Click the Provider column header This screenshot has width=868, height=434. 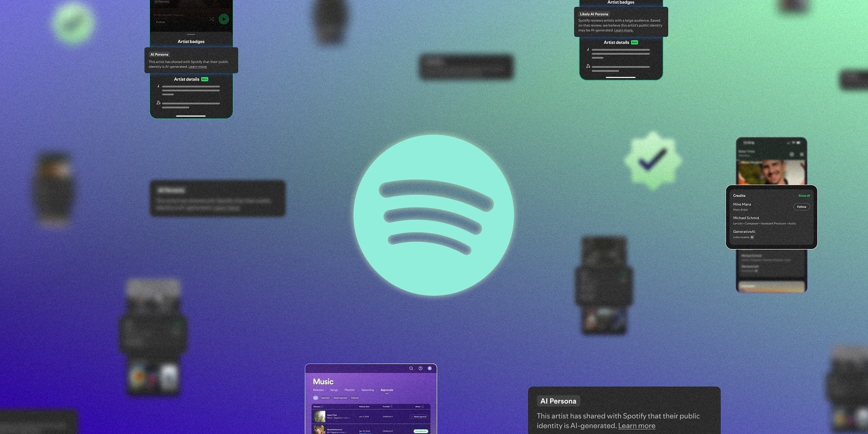(x=386, y=407)
